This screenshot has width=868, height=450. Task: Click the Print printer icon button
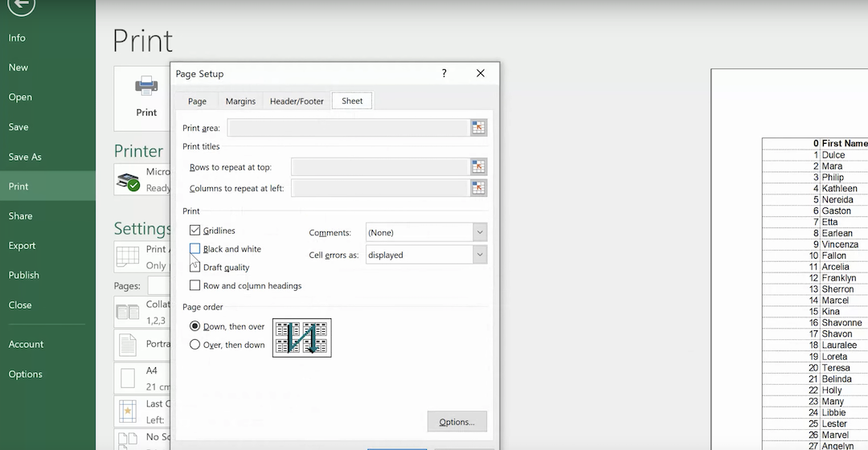[146, 96]
